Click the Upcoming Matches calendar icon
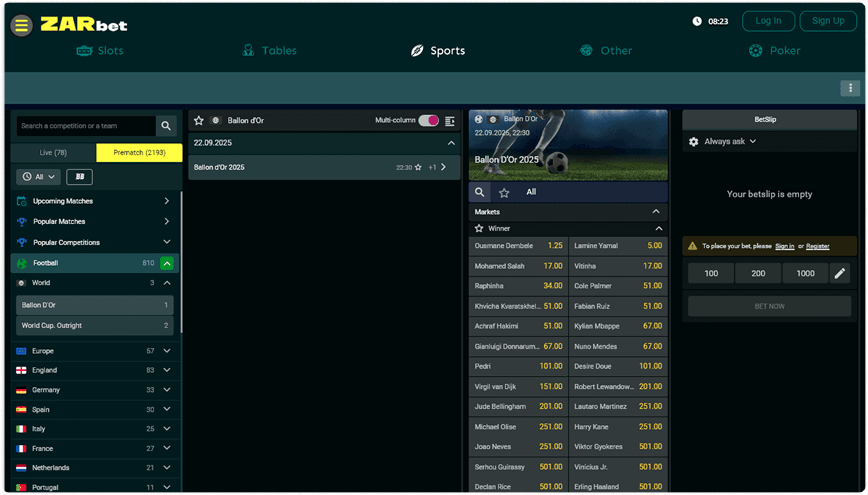 [21, 201]
